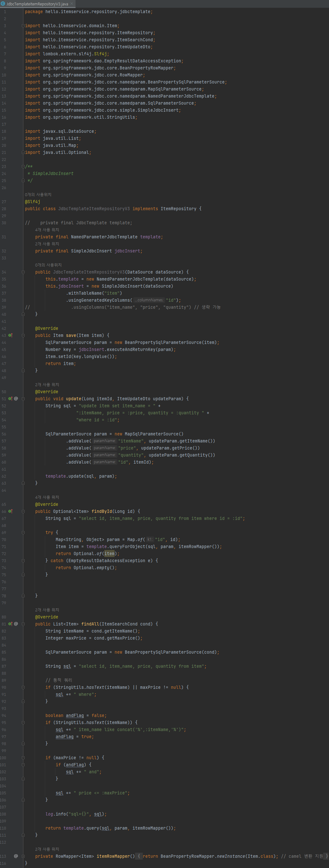The width and height of the screenshot is (329, 868).
Task: Click paramName hint before "itemName" in addValue
Action: tap(105, 441)
